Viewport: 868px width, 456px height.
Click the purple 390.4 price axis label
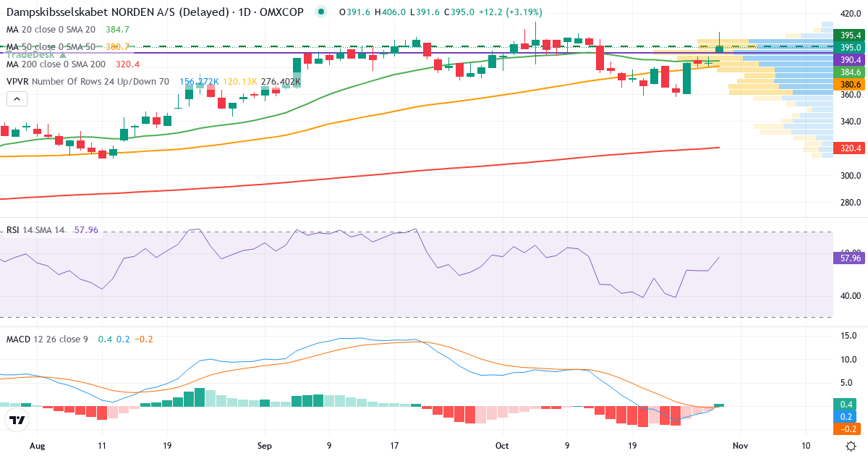click(x=850, y=59)
